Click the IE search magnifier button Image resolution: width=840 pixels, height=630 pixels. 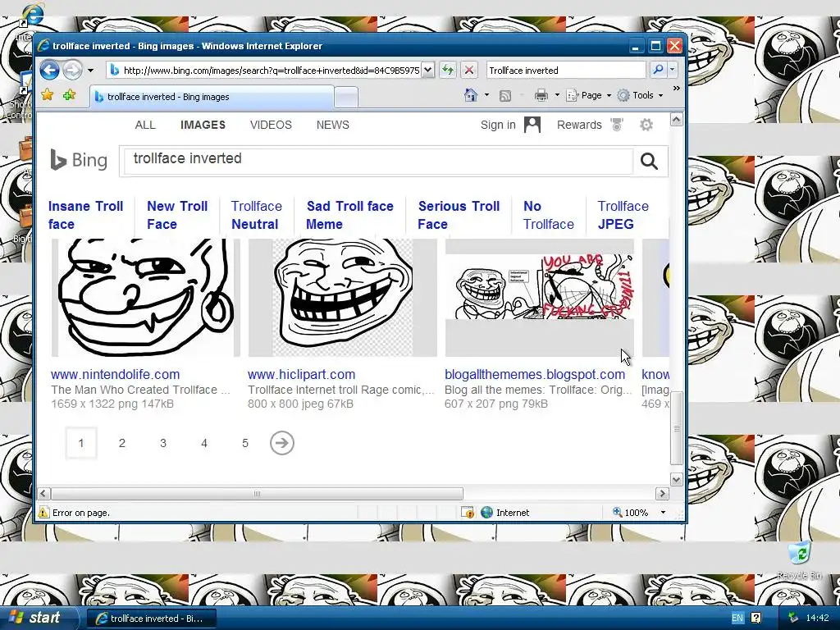[x=657, y=71]
